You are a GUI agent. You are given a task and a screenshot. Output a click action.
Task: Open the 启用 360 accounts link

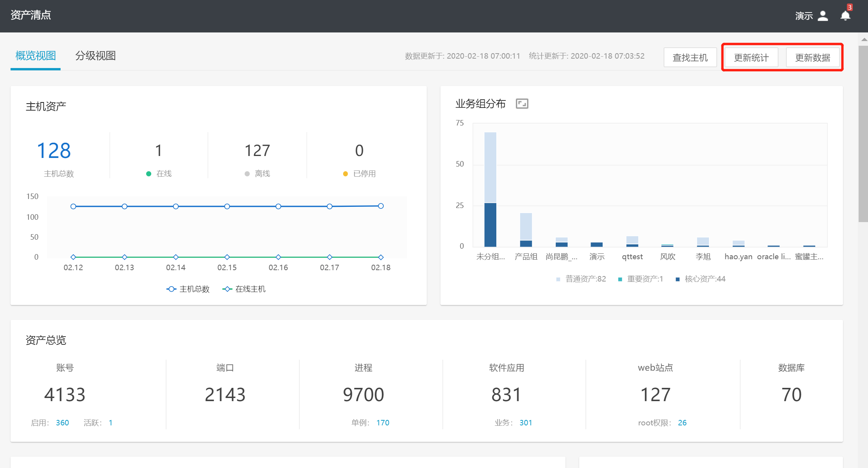click(x=62, y=423)
